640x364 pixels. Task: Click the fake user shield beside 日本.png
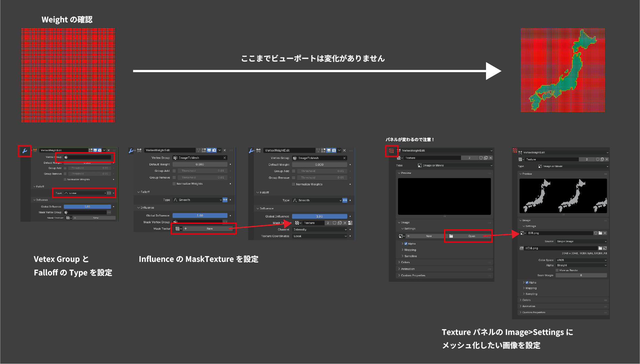(596, 233)
